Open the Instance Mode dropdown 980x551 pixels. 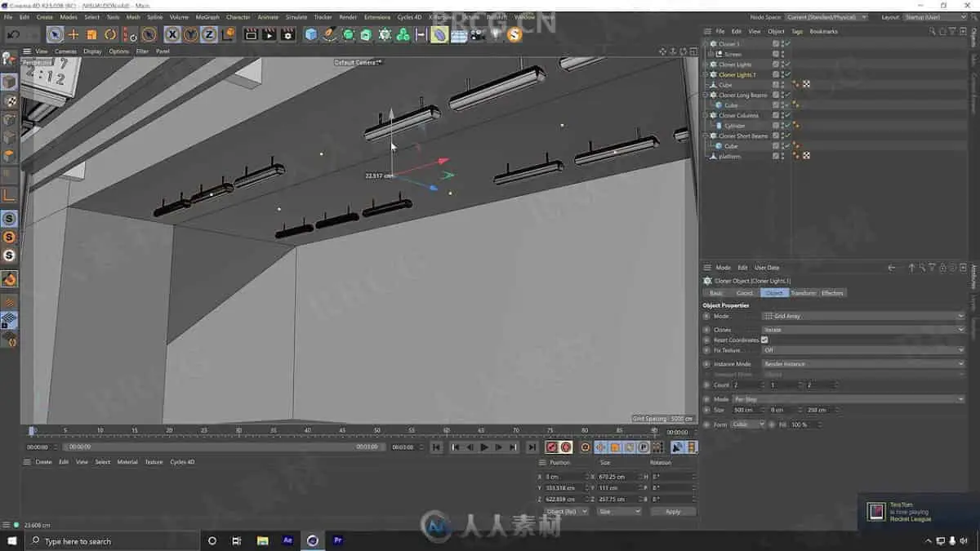tap(863, 364)
